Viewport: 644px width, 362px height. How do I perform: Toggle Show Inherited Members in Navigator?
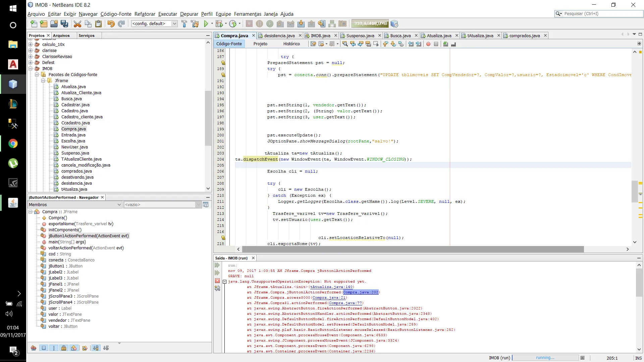pyautogui.click(x=34, y=348)
